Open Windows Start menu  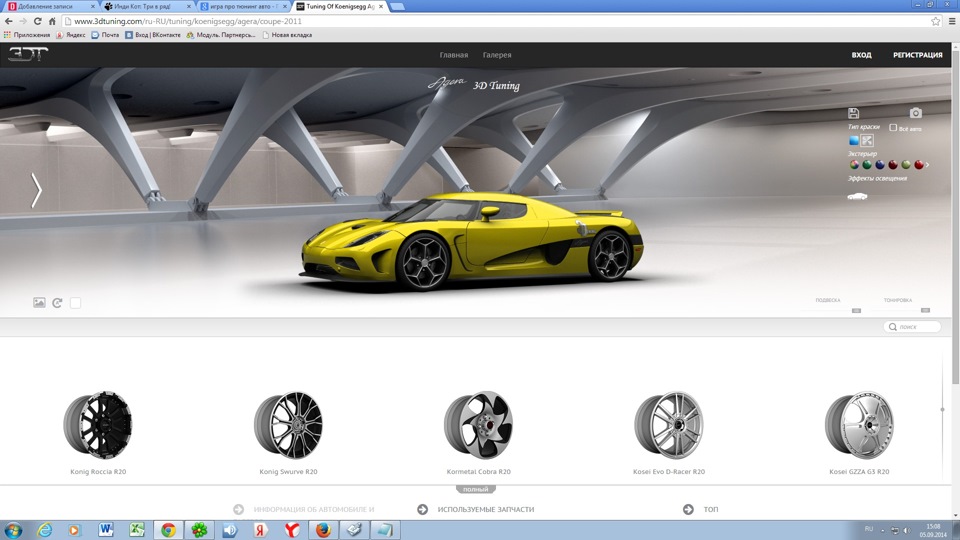13,530
